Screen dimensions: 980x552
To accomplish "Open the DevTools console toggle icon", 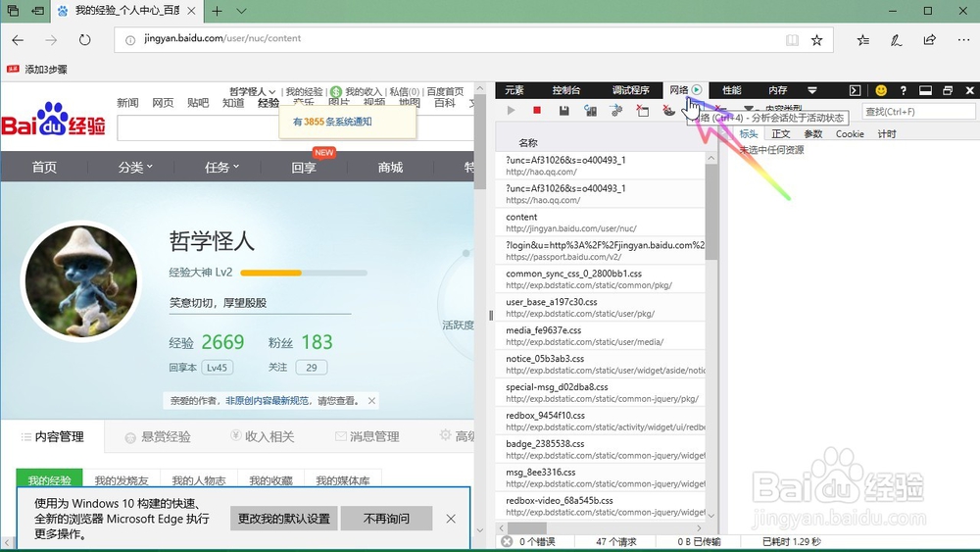I will 855,90.
